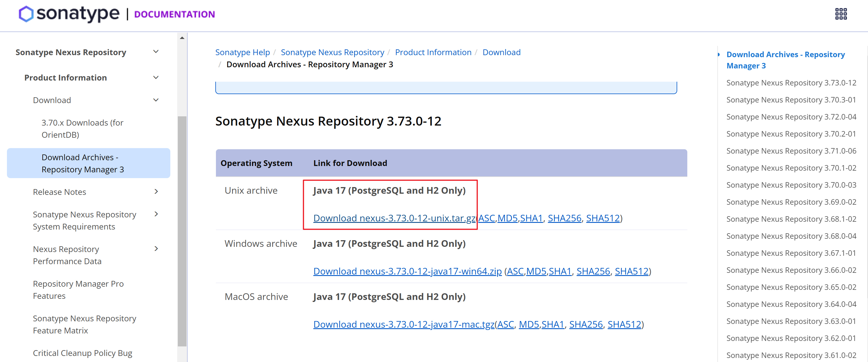Download nexus-3.73.0-12-unix.tar.gz
Image resolution: width=868 pixels, height=362 pixels.
point(395,219)
